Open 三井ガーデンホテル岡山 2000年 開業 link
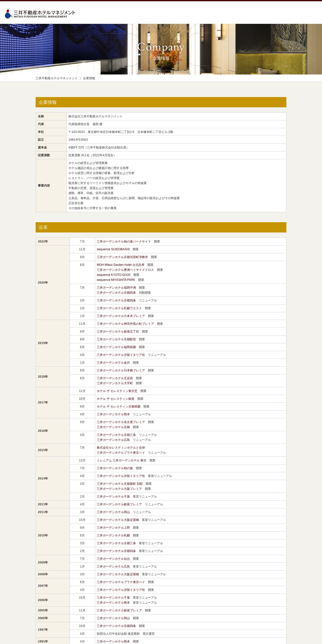 tap(113, 618)
